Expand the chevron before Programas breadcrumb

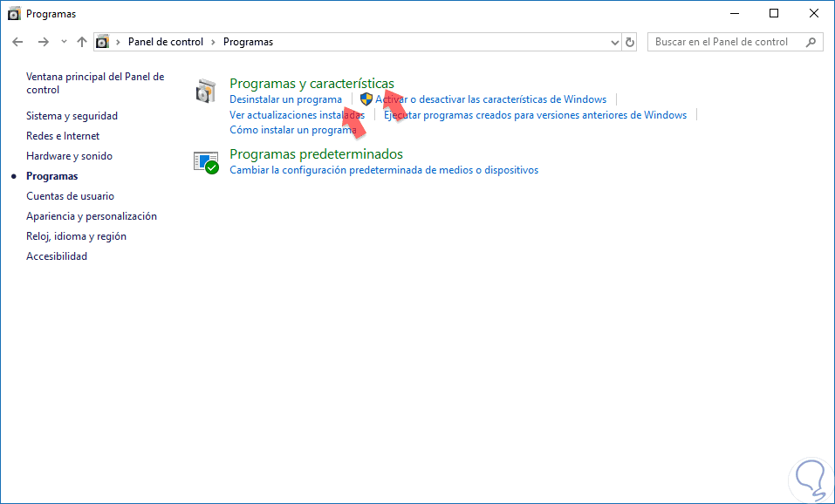(x=214, y=42)
